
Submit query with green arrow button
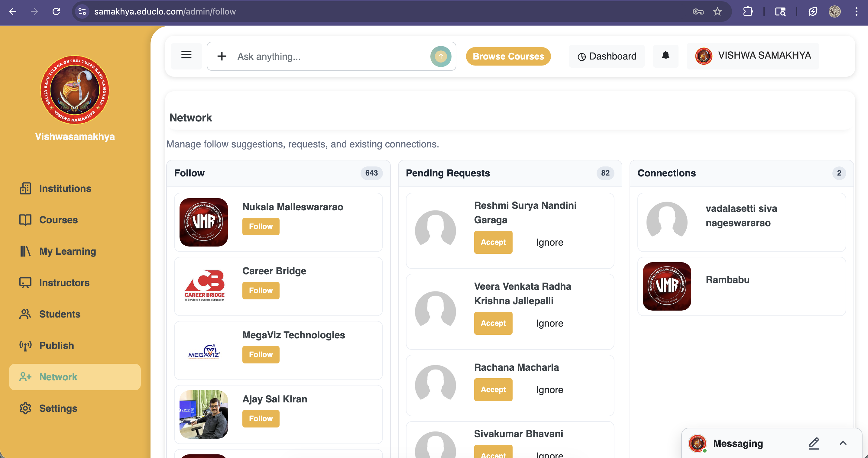[x=441, y=56]
